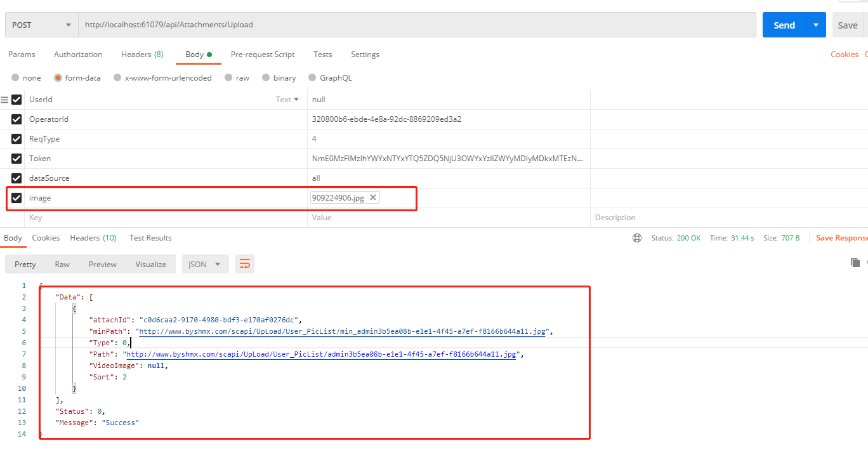Switch response view to Raw
The height and width of the screenshot is (474, 868).
[62, 264]
